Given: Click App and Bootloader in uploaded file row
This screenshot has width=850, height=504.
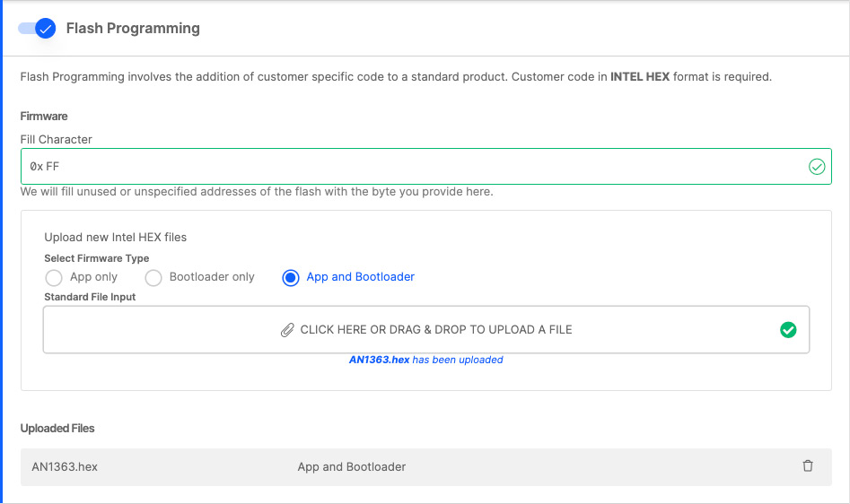Looking at the screenshot, I should click(351, 466).
